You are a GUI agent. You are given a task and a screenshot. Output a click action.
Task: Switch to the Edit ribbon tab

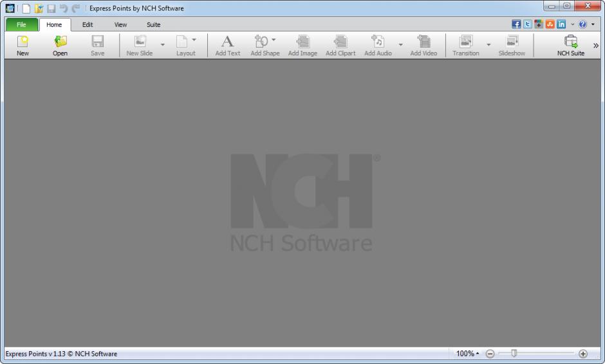pyautogui.click(x=88, y=24)
